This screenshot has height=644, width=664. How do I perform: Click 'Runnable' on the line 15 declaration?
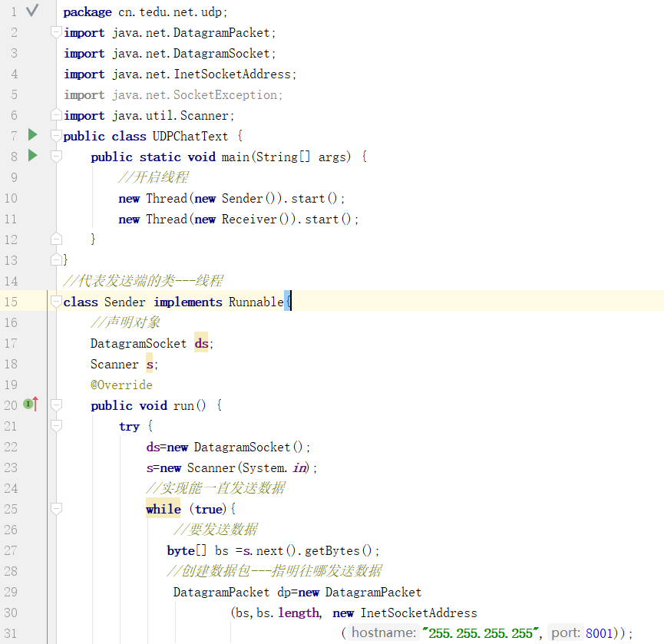256,302
